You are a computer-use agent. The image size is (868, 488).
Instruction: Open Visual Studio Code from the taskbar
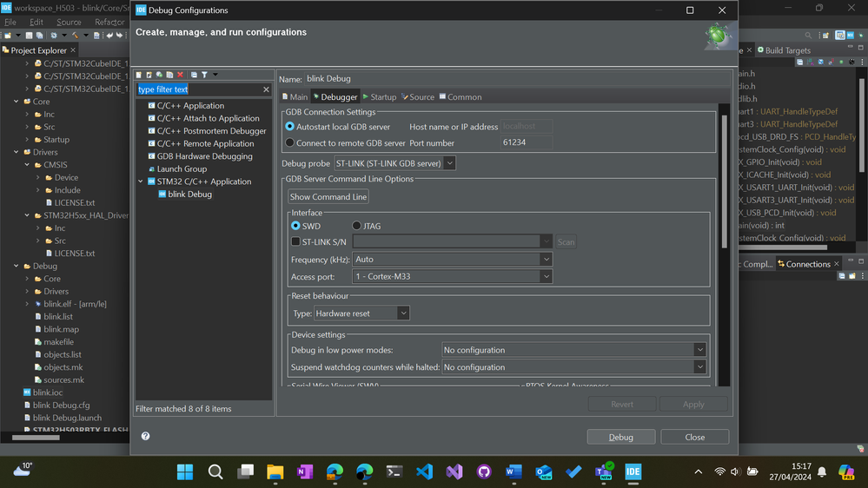[425, 472]
